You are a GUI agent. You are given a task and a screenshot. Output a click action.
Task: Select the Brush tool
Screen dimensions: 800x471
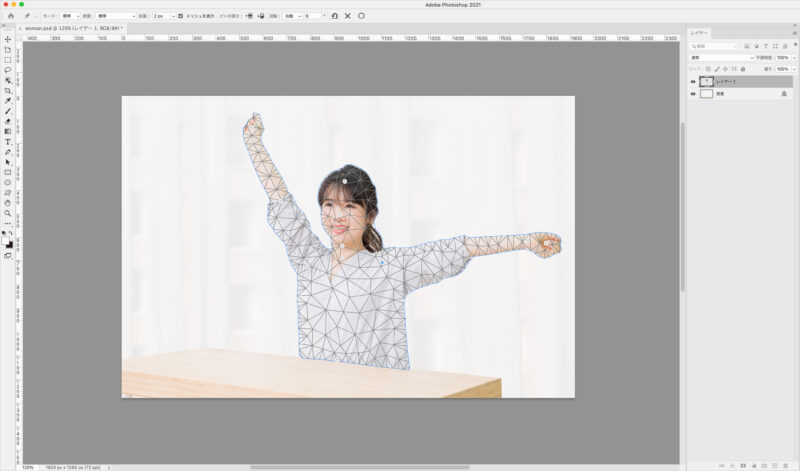pyautogui.click(x=8, y=111)
